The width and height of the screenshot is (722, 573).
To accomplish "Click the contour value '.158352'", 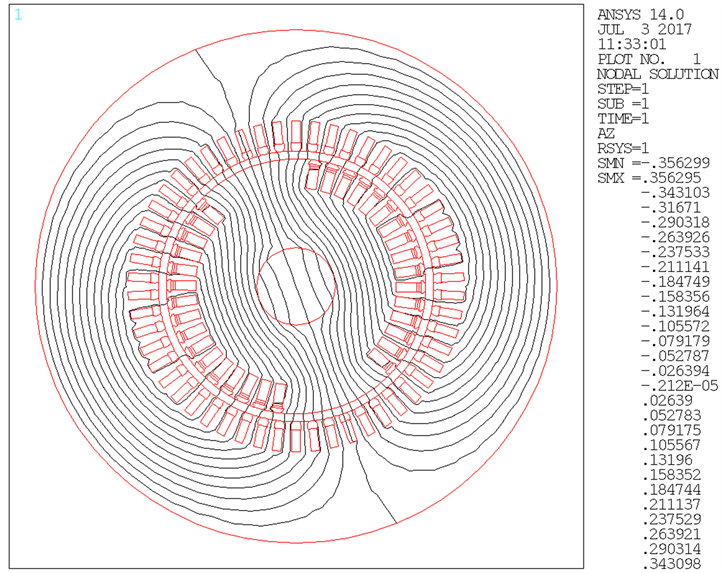I will pyautogui.click(x=672, y=474).
